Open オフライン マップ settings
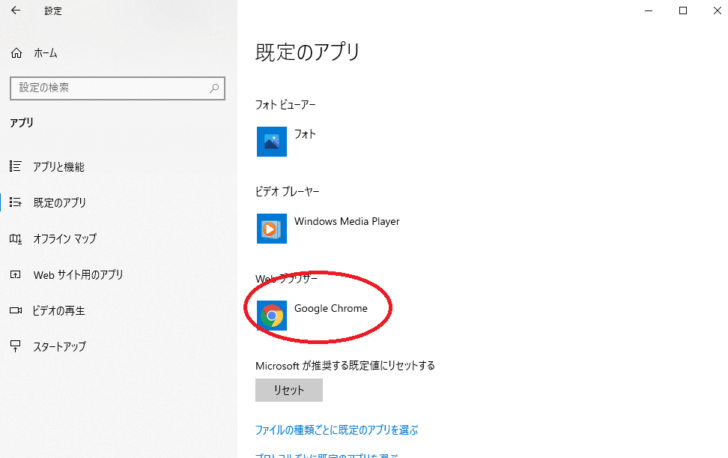Image resolution: width=728 pixels, height=458 pixels. pos(64,239)
